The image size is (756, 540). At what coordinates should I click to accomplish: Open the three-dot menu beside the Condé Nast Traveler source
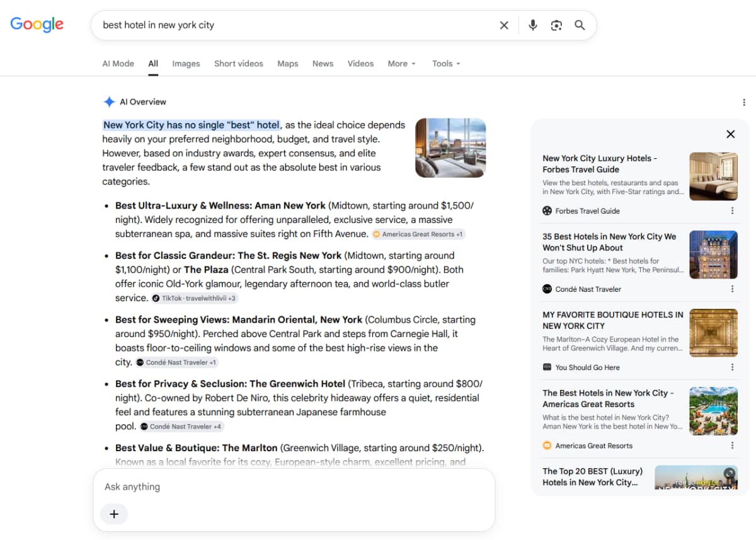tap(732, 289)
